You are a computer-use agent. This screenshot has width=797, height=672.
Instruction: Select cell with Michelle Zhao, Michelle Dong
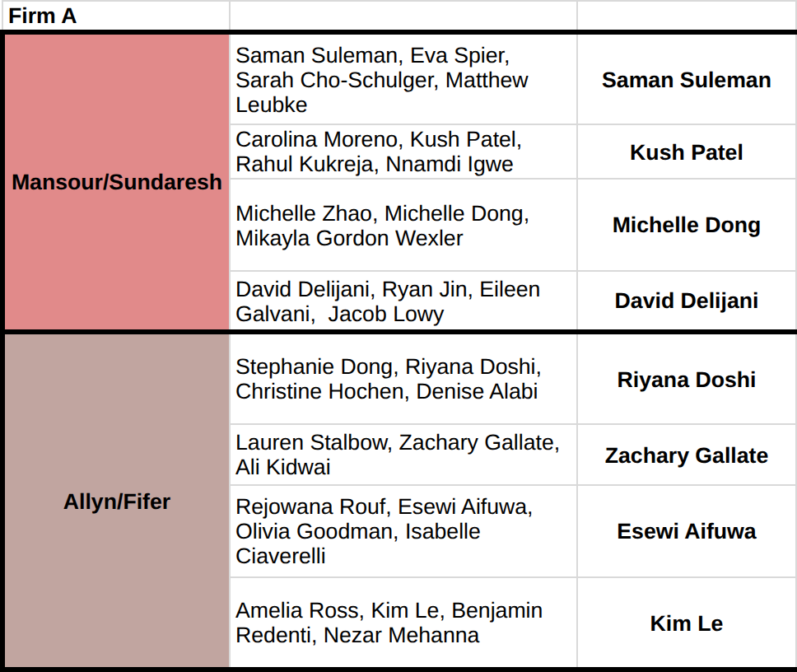[403, 225]
